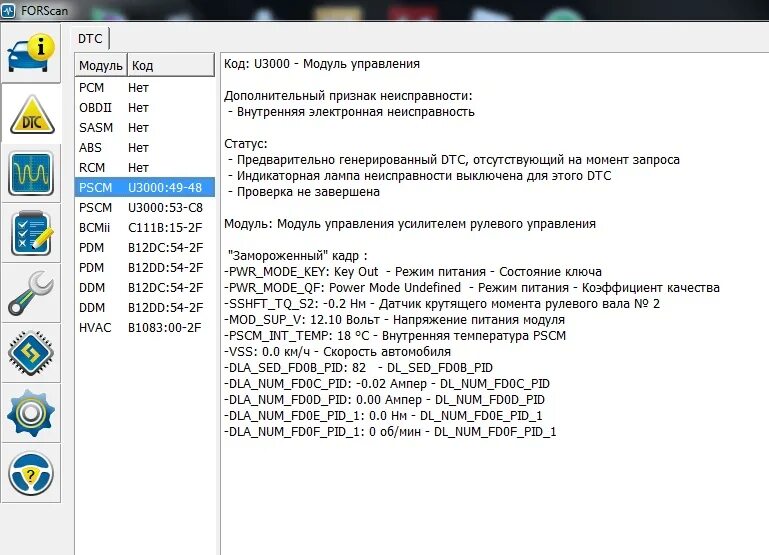This screenshot has width=769, height=555.
Task: Click the MOD_SUP_V 12.10 Вольт line
Action: [x=394, y=320]
